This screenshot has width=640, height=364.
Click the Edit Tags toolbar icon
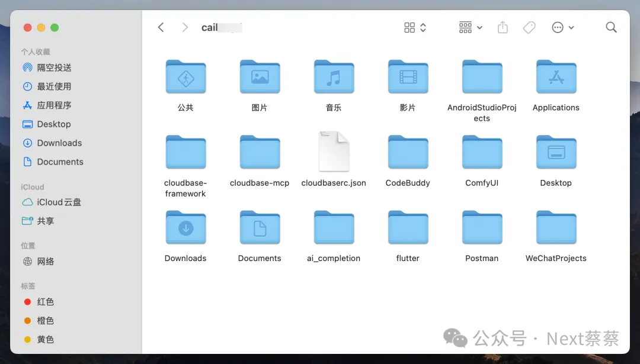tap(529, 28)
